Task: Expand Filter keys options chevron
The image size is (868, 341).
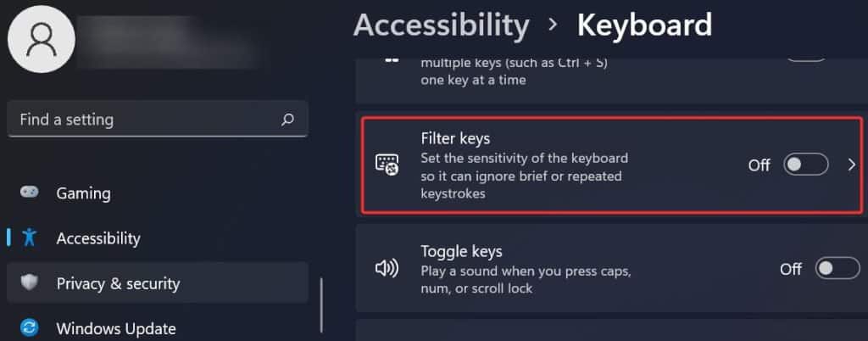Action: coord(852,165)
